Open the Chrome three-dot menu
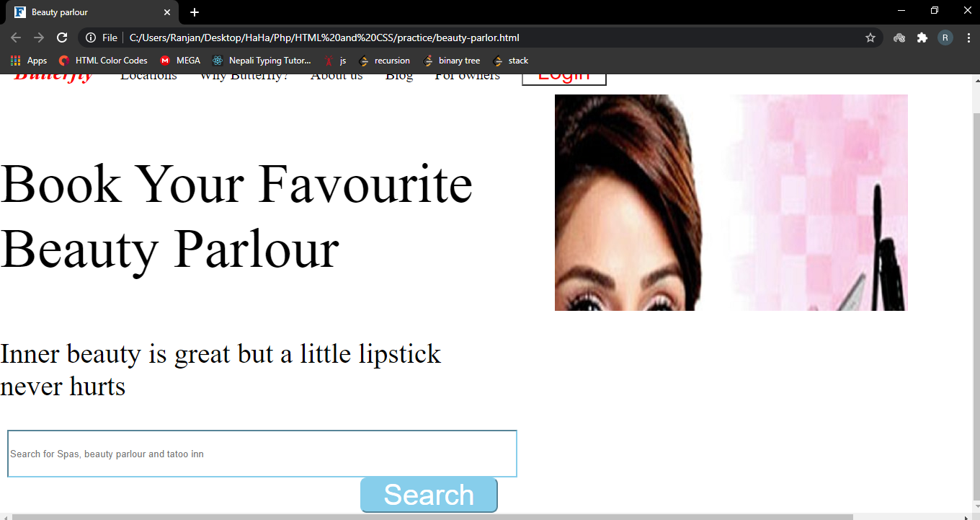980x520 pixels. (x=967, y=38)
